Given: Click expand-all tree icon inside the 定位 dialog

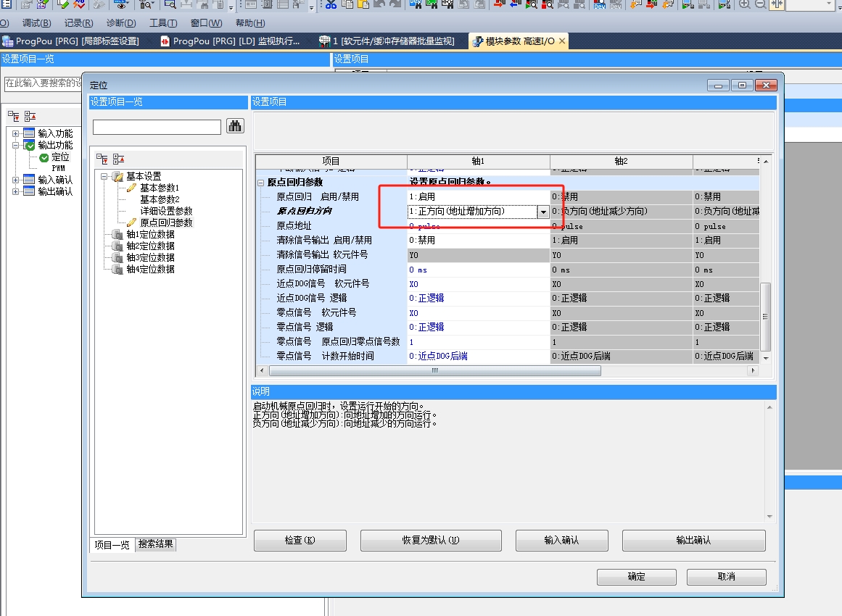Looking at the screenshot, I should pos(104,159).
